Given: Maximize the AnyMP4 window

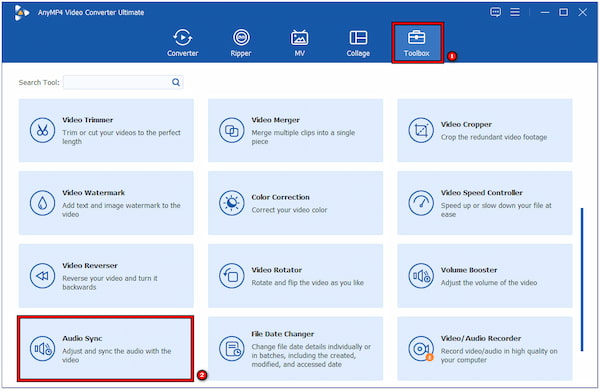Looking at the screenshot, I should 563,12.
